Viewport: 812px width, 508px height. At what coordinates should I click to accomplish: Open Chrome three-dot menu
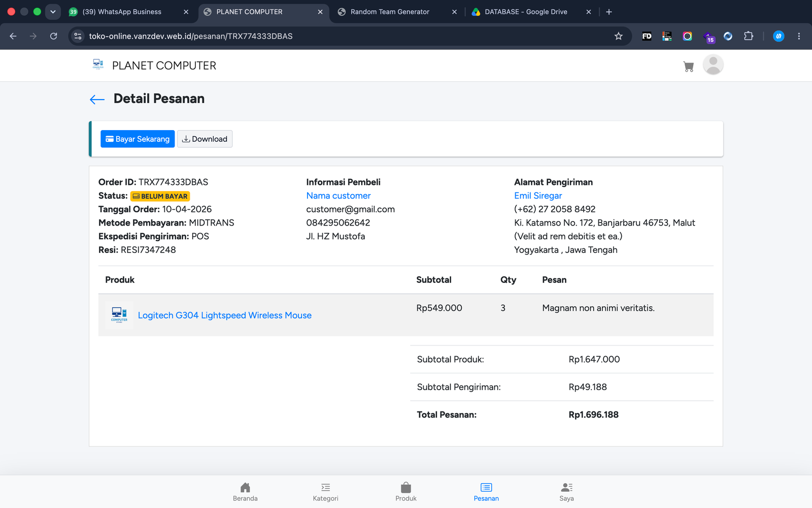tap(799, 36)
